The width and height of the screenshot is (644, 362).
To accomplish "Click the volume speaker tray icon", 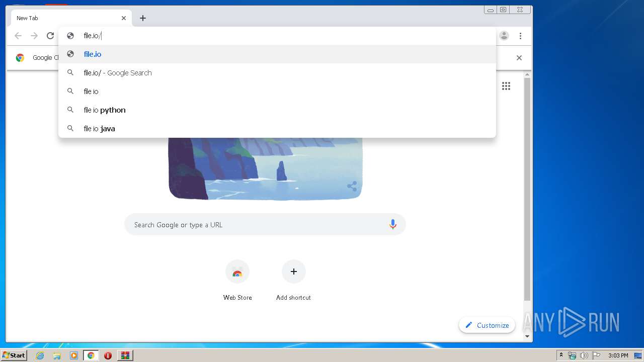I will click(584, 355).
